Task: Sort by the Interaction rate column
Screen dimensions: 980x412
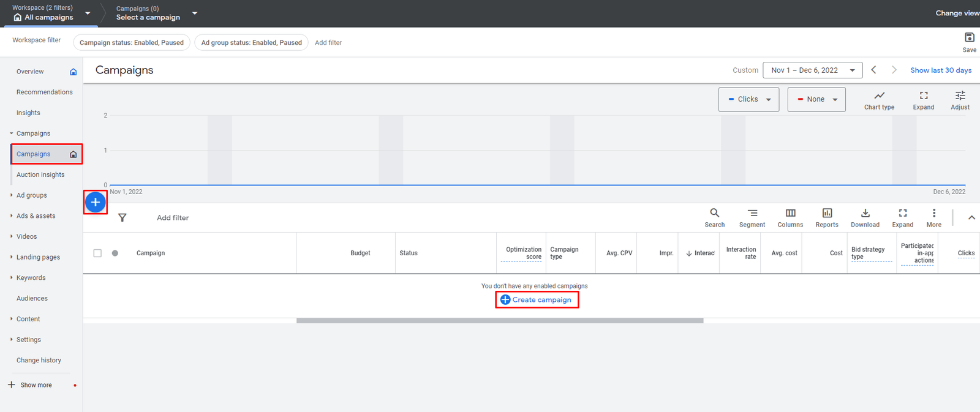Action: (741, 253)
